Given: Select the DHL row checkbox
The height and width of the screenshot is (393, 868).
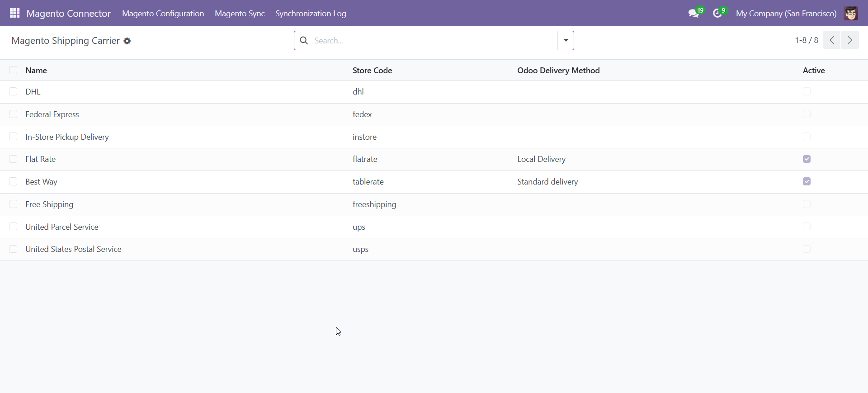Looking at the screenshot, I should (13, 92).
